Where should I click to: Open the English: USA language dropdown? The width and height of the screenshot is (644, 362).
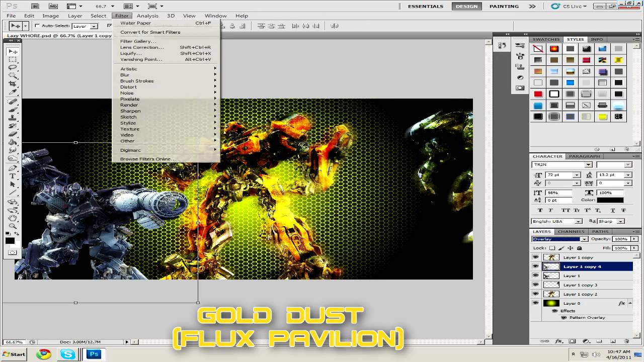click(x=557, y=221)
